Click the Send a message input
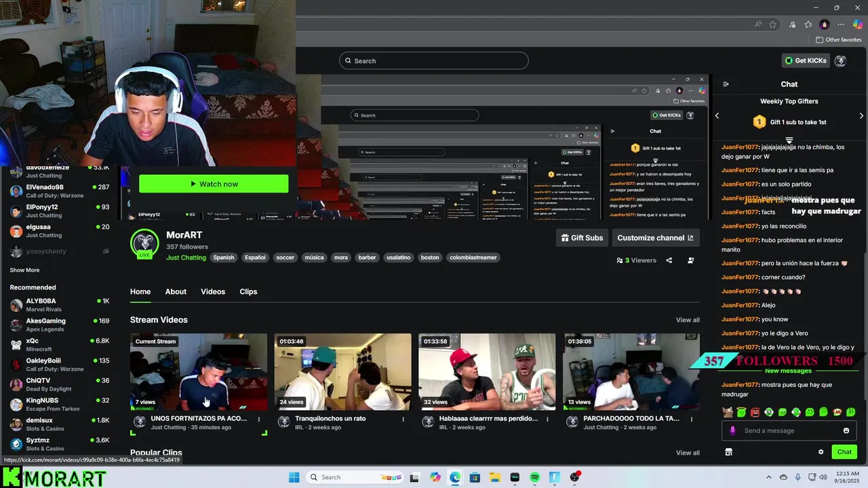Viewport: 868px width, 488px height. tap(789, 430)
